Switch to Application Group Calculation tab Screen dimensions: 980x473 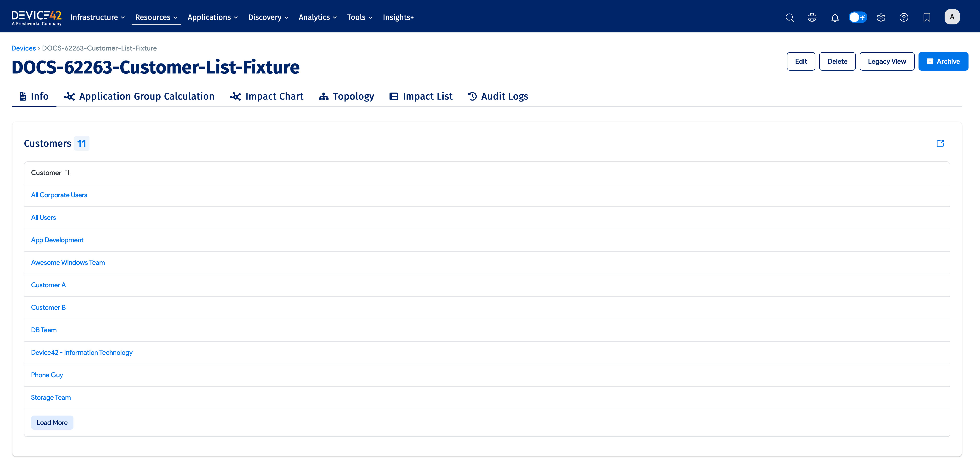(x=139, y=97)
